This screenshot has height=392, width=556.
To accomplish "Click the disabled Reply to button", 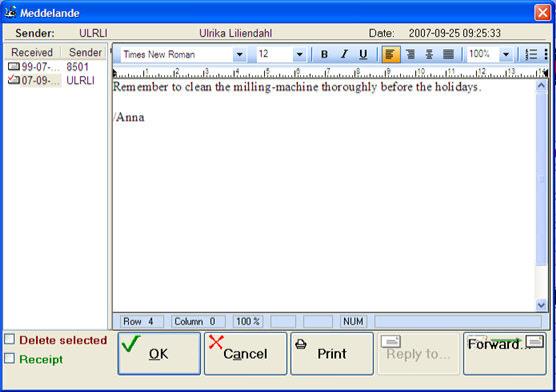I will tap(418, 353).
